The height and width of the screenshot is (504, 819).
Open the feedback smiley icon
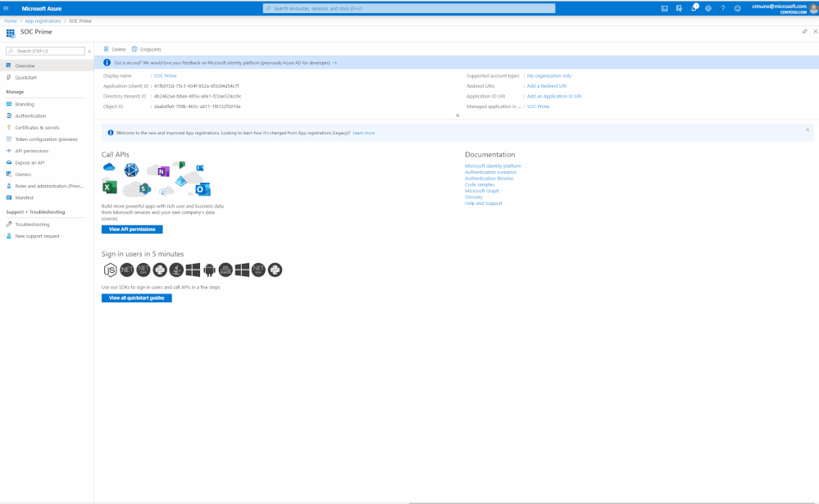738,8
